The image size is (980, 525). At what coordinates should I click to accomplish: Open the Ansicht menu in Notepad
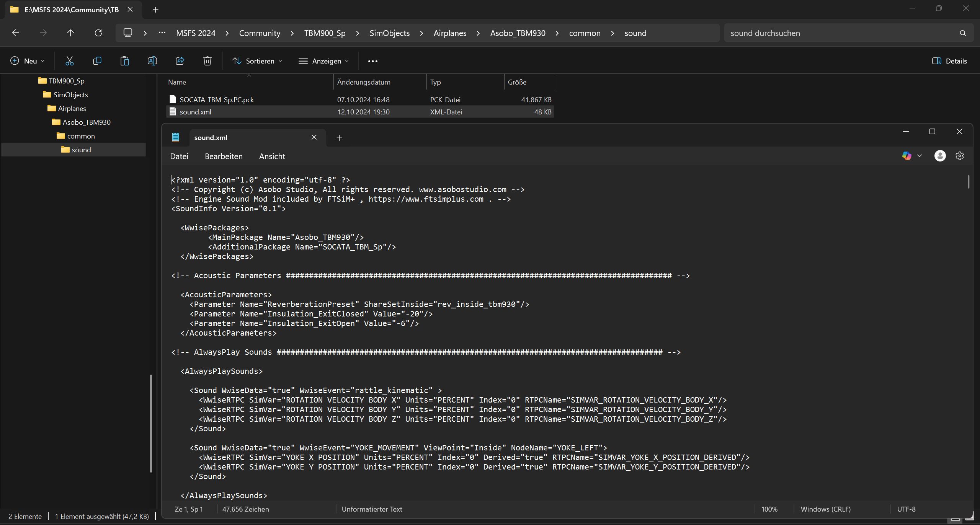point(272,156)
